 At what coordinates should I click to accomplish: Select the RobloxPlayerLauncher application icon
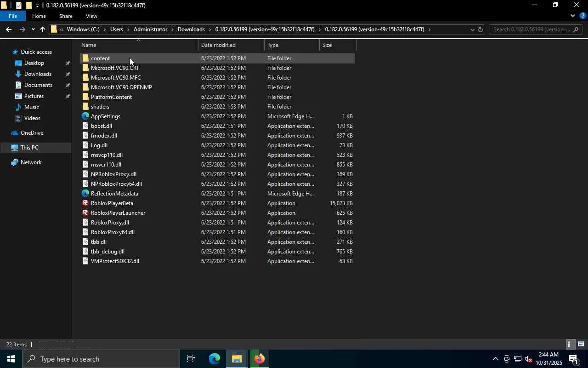pyautogui.click(x=85, y=213)
